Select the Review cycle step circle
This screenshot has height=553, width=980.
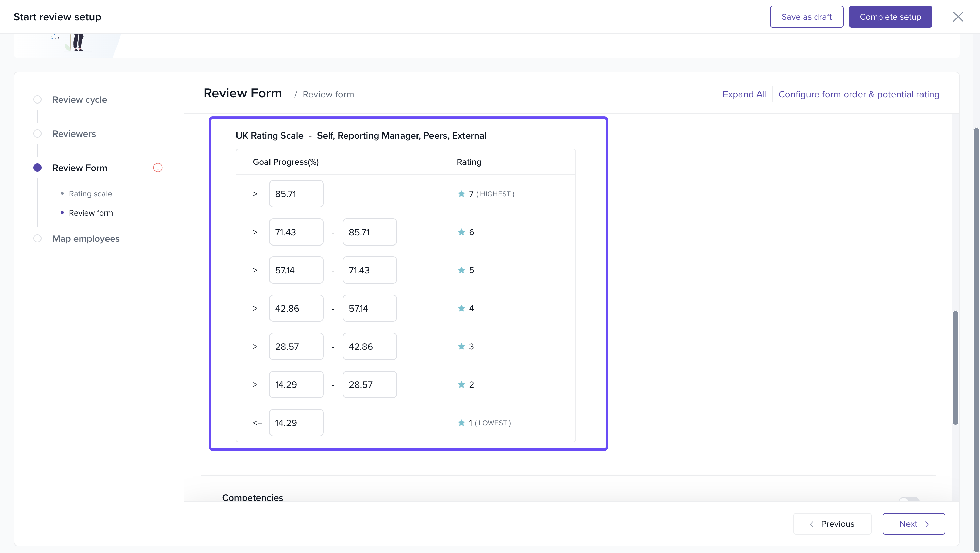(37, 99)
